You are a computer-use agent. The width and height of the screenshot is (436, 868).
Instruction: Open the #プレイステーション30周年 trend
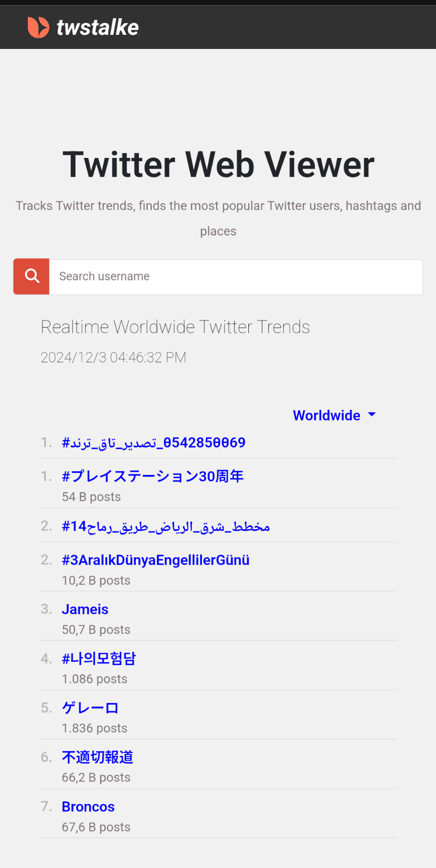pos(152,476)
